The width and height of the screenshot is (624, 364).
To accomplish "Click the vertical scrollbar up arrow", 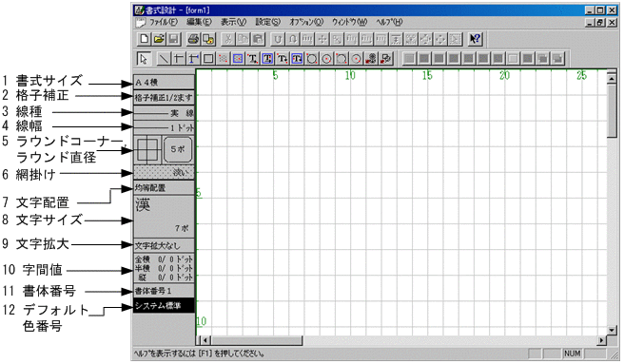I will pyautogui.click(x=612, y=79).
